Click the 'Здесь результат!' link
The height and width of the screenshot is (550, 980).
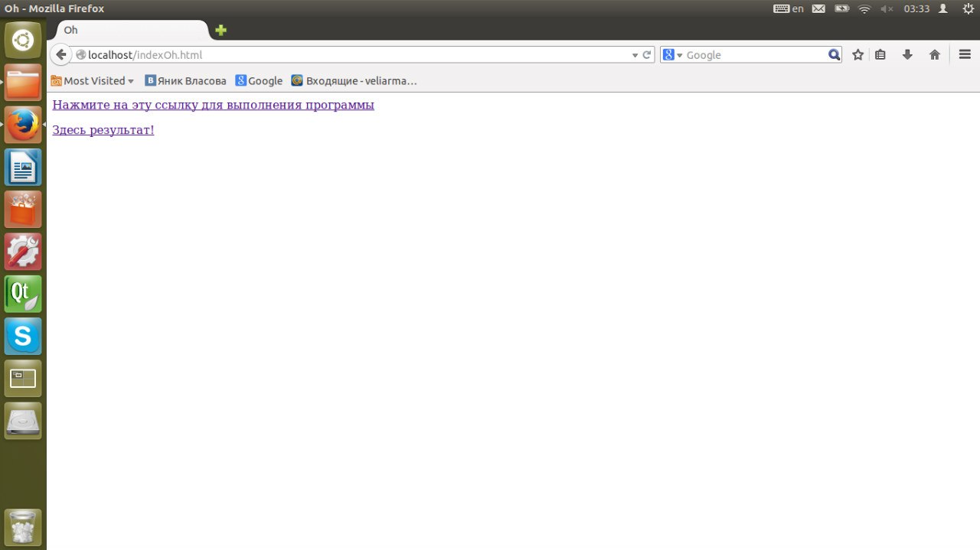[x=103, y=130]
